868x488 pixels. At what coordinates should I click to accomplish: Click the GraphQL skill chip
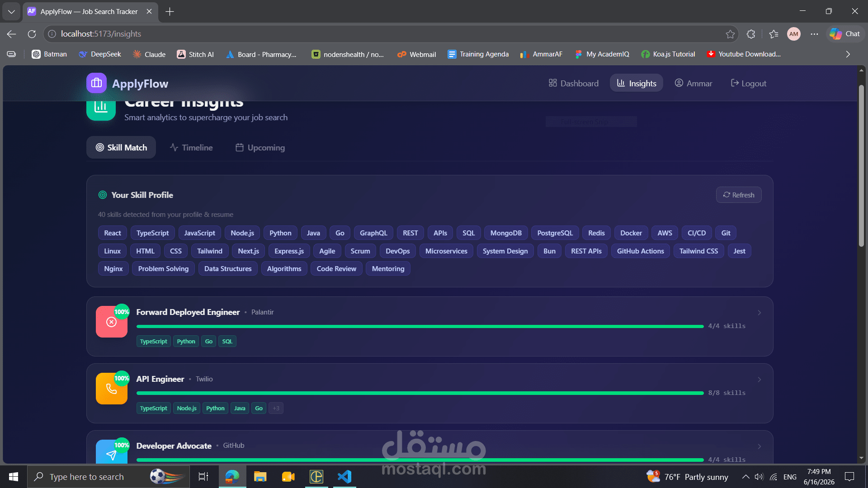pyautogui.click(x=373, y=233)
